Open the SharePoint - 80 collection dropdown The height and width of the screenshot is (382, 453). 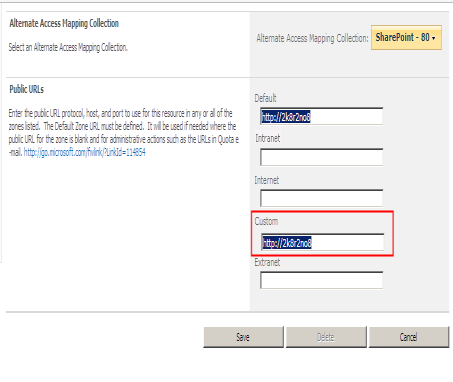(x=406, y=37)
